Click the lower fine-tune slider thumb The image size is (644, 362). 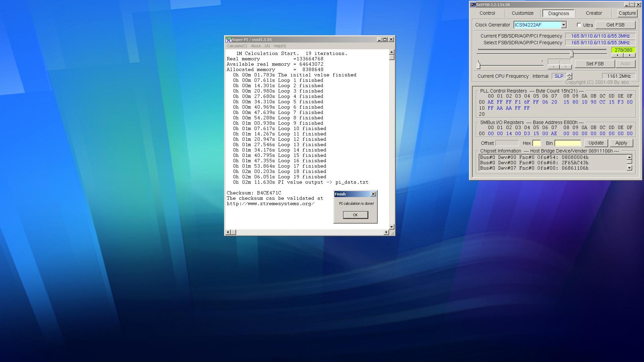click(x=479, y=65)
